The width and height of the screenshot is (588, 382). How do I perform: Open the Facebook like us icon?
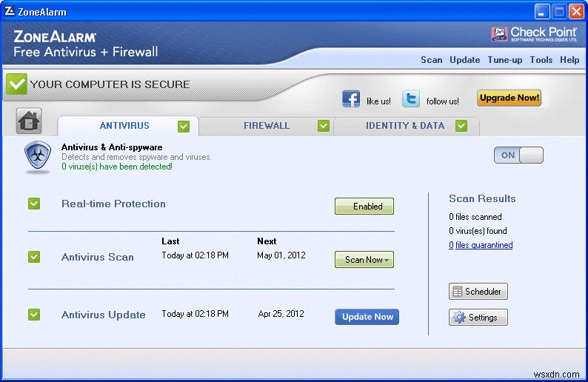click(x=351, y=99)
